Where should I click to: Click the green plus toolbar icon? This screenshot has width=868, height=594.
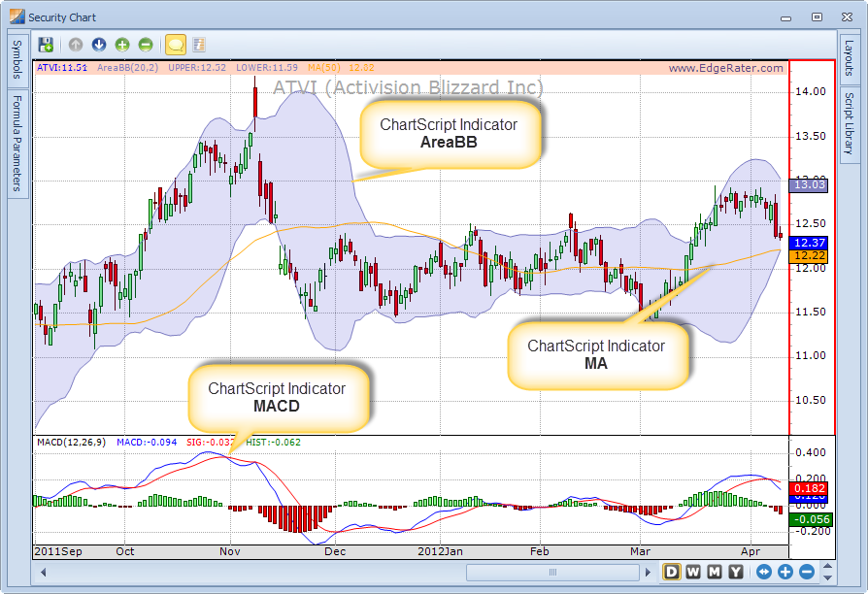tap(122, 45)
